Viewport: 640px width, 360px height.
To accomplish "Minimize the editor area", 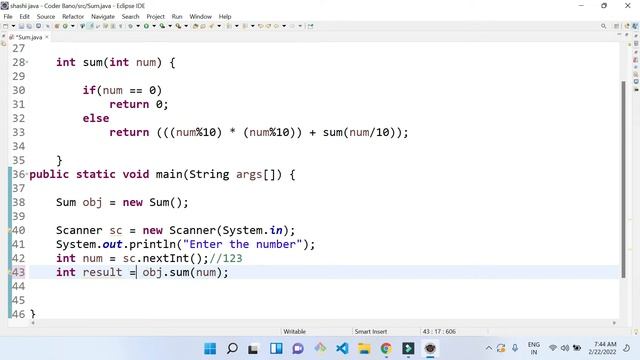I will 619,34.
